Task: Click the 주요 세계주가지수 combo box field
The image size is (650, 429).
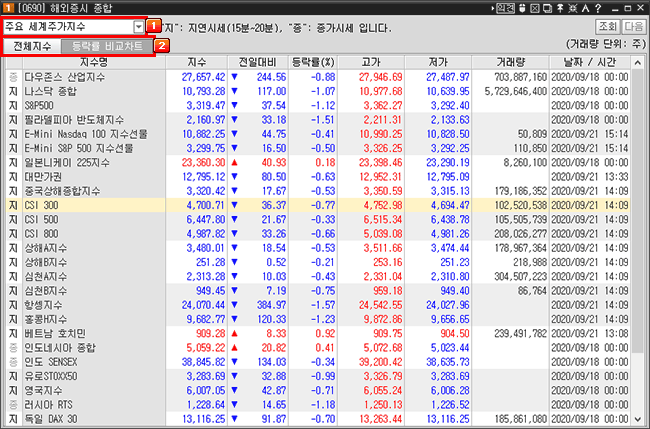Action: click(x=73, y=27)
